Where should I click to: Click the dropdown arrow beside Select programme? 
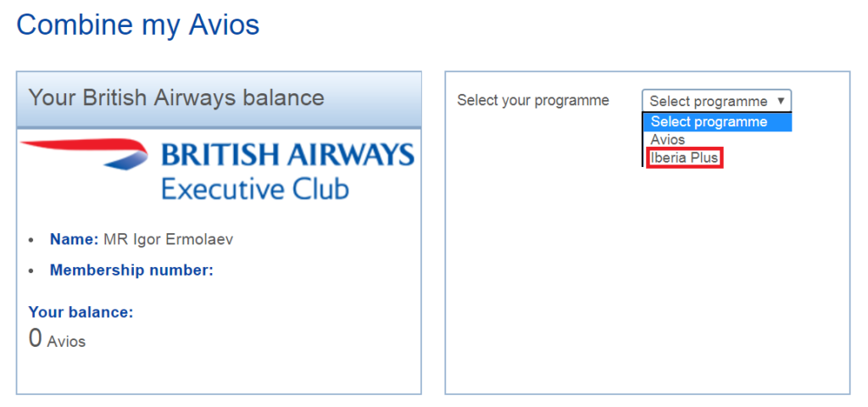click(780, 101)
